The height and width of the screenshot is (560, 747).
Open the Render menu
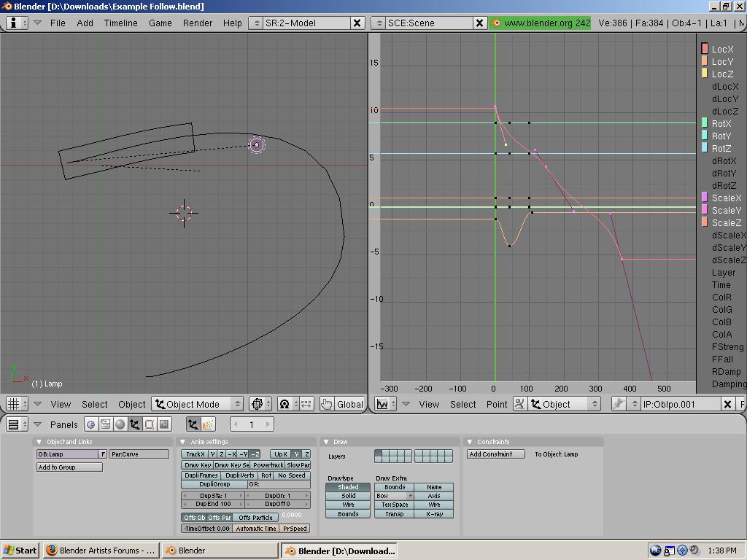(x=198, y=23)
